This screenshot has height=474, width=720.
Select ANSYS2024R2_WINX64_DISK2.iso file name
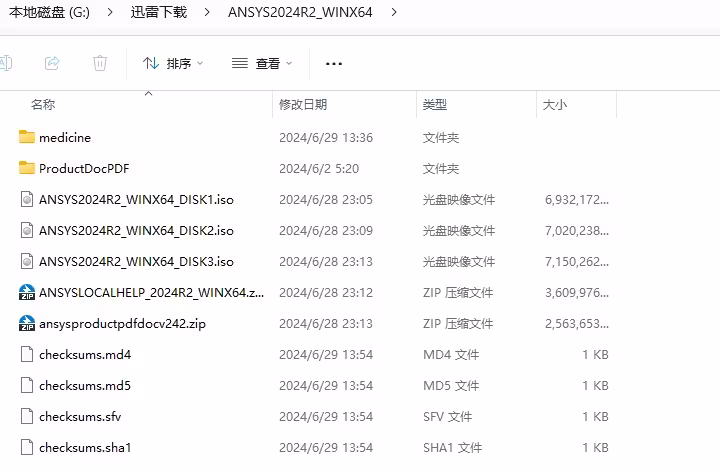pyautogui.click(x=136, y=231)
